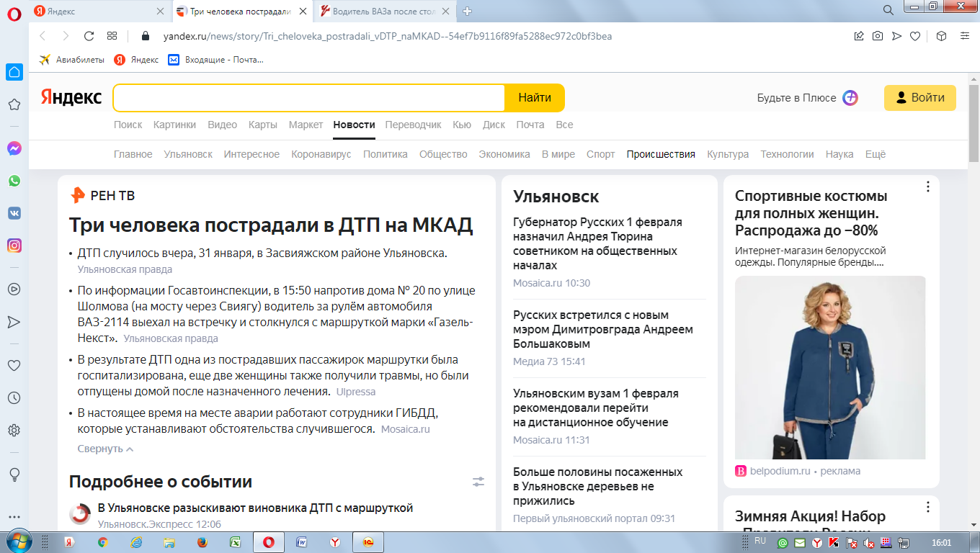Click the search tabs magnifier icon
980x553 pixels.
(x=888, y=10)
